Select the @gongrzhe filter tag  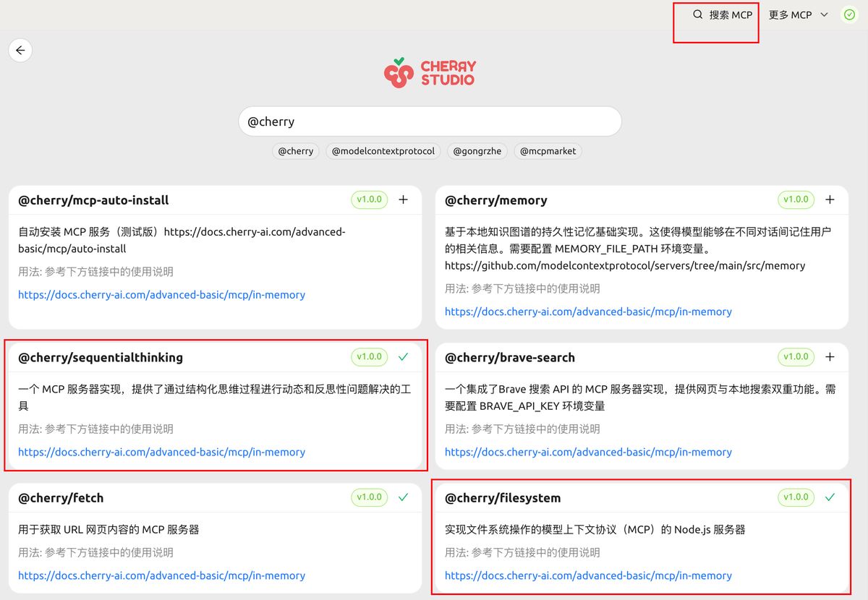(477, 151)
